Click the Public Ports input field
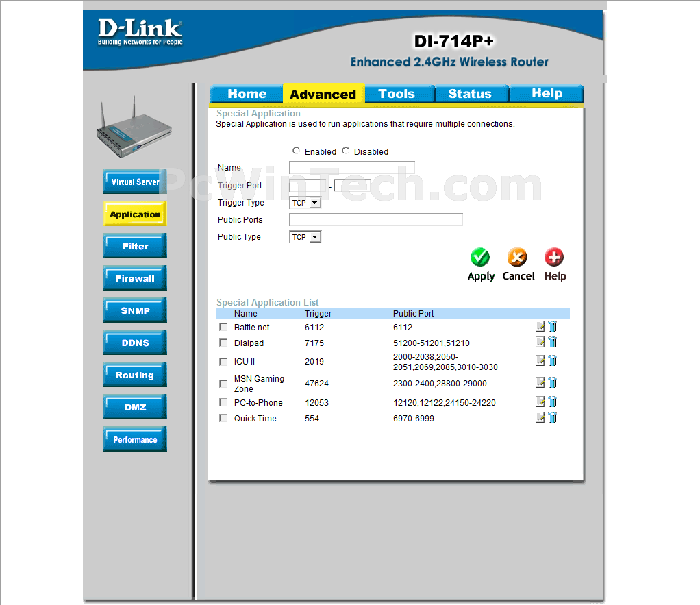Screen dimensions: 700x605 tap(376, 220)
